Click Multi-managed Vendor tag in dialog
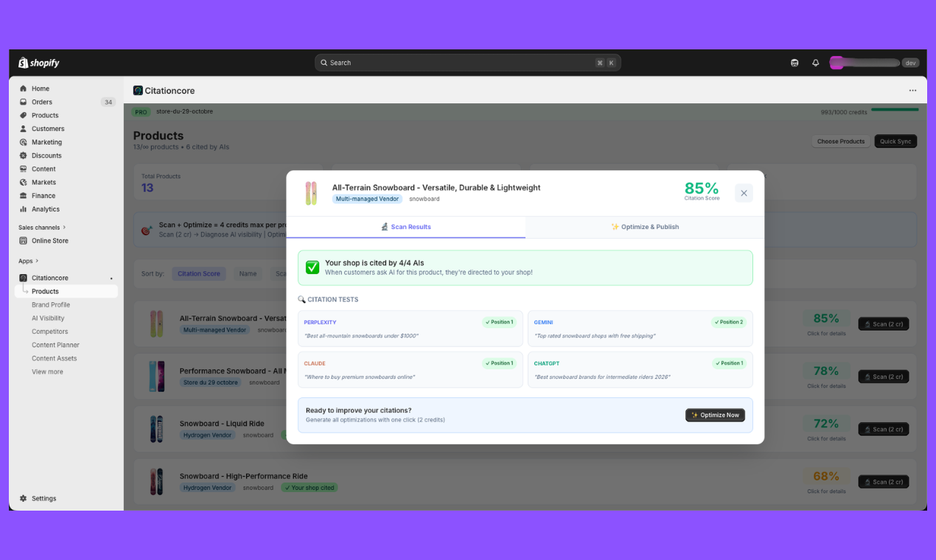This screenshot has width=936, height=560. [367, 199]
